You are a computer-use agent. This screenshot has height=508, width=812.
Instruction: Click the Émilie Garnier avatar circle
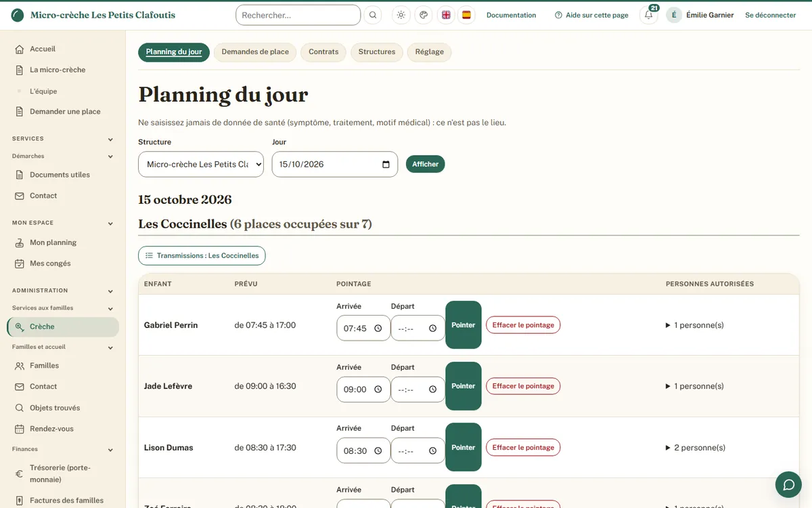tap(674, 15)
